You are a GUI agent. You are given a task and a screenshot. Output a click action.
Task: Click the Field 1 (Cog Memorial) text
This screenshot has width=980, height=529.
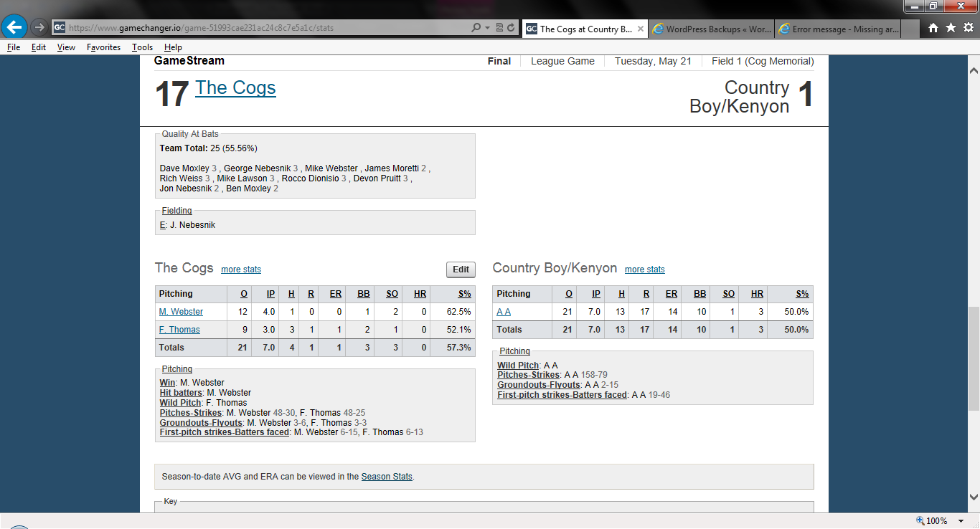[763, 62]
